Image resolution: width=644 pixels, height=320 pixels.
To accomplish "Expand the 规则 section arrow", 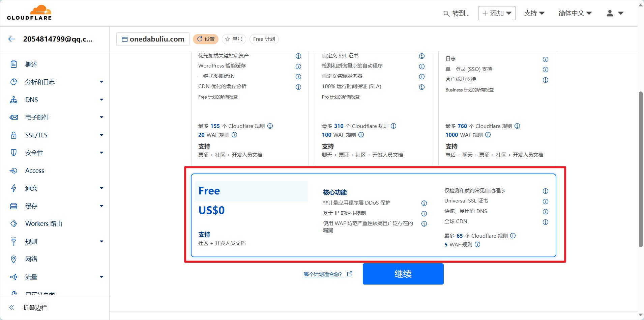I will (101, 241).
